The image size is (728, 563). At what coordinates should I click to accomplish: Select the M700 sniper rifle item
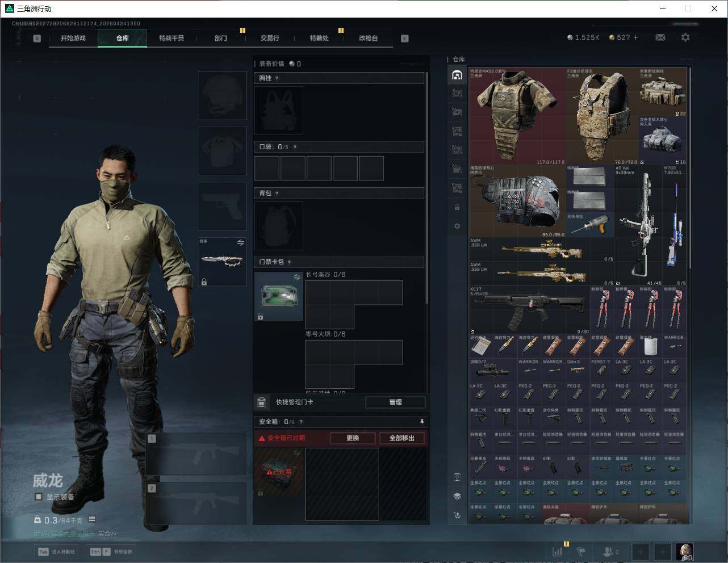click(x=675, y=225)
